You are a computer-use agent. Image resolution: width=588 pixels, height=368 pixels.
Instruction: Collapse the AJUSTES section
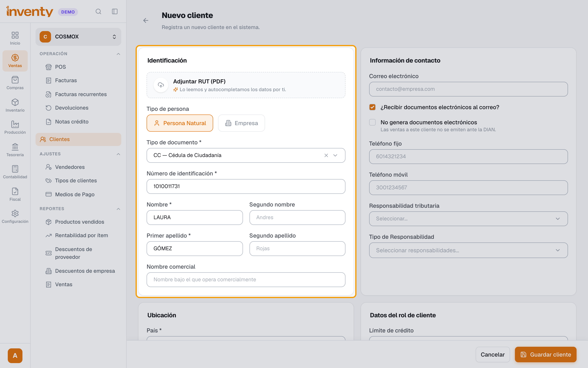click(118, 154)
